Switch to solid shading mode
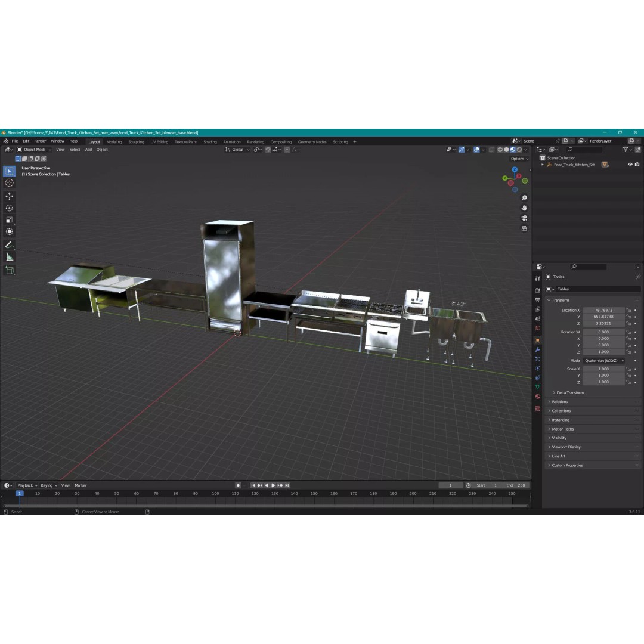Image resolution: width=644 pixels, height=644 pixels. coord(506,150)
